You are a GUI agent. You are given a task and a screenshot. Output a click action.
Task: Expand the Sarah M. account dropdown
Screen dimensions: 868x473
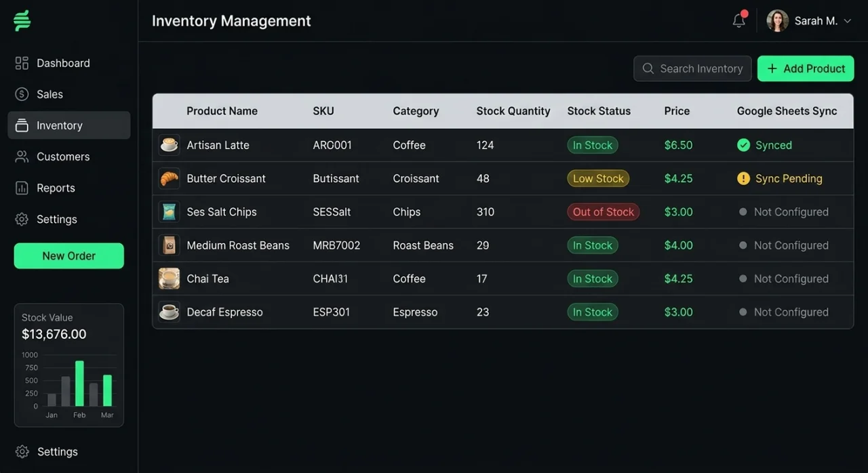pyautogui.click(x=847, y=21)
